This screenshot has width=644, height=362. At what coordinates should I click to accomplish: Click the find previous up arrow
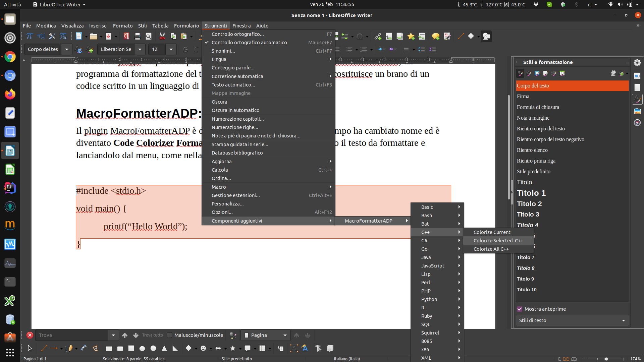[125, 335]
